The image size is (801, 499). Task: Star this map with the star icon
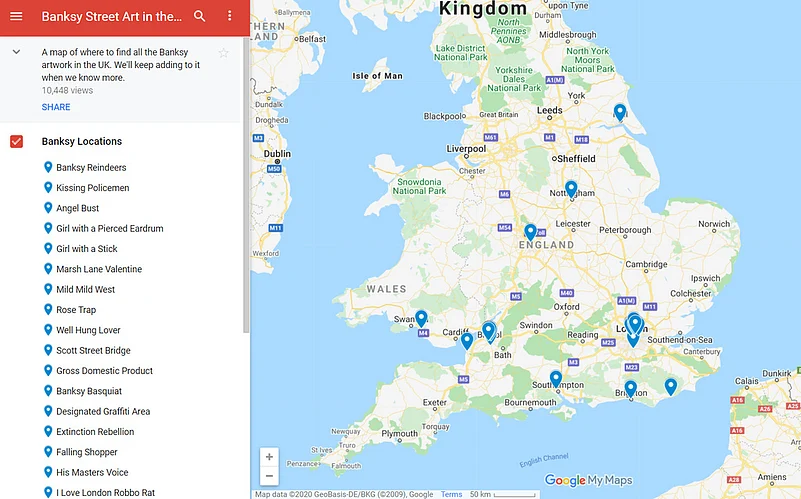224,53
